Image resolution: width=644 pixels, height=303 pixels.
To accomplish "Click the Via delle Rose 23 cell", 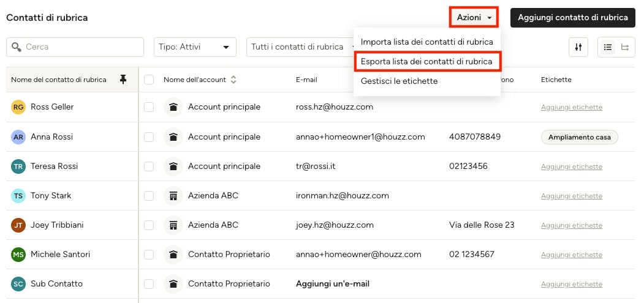I will [482, 225].
